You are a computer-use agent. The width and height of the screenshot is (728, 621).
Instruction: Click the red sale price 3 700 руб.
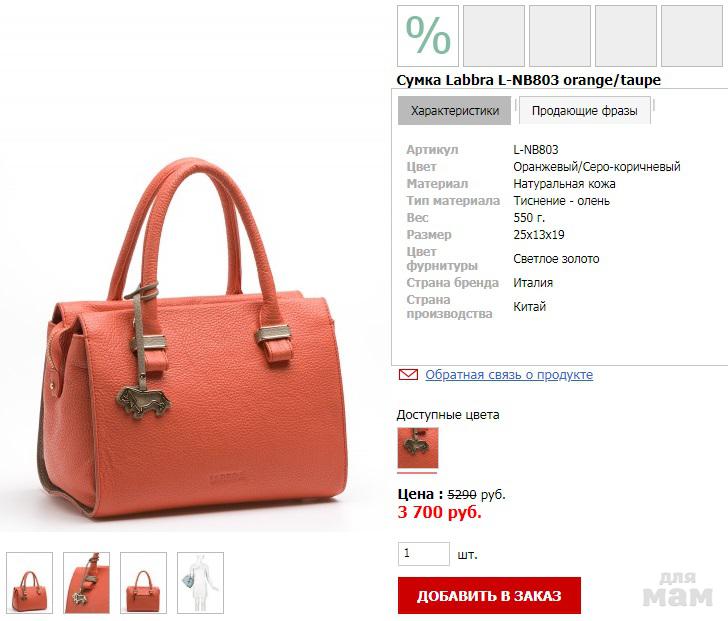[439, 512]
